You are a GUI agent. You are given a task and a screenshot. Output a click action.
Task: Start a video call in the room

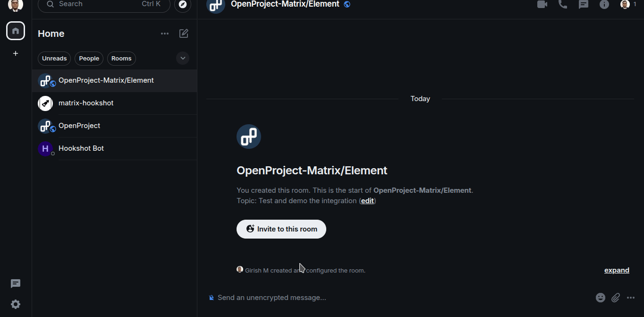click(542, 4)
